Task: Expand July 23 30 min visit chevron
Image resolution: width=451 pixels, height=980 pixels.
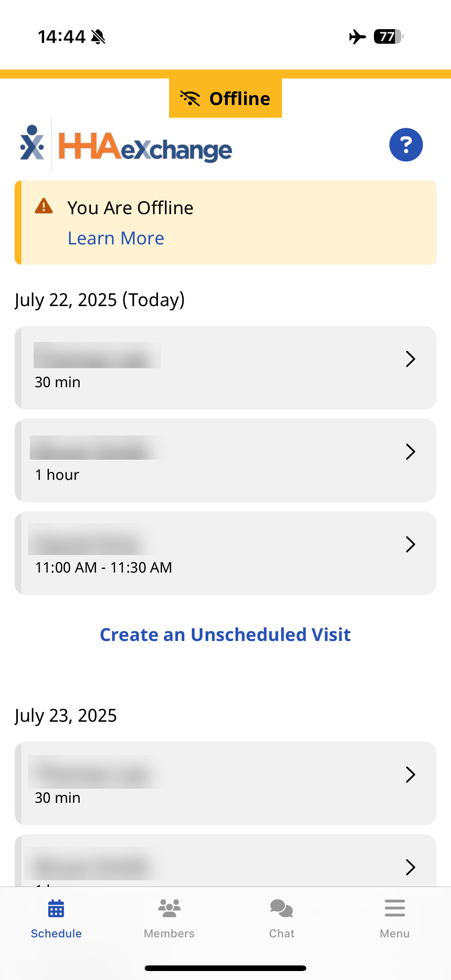Action: pyautogui.click(x=410, y=774)
